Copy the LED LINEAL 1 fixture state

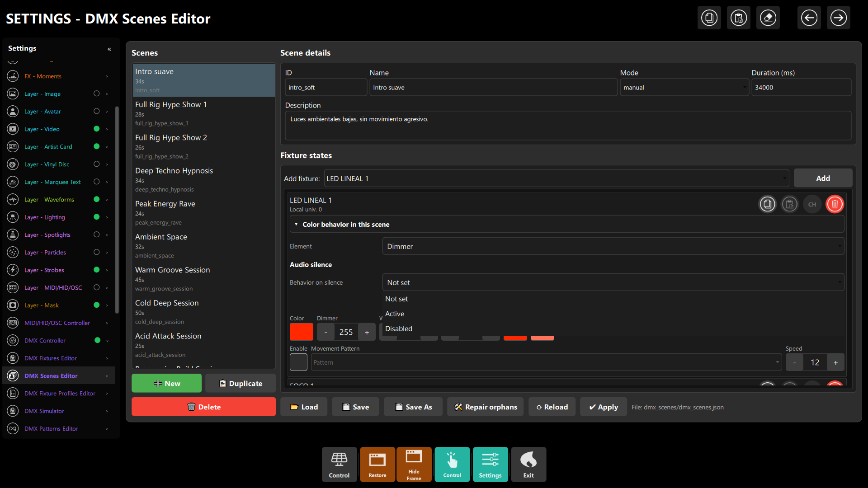(767, 204)
